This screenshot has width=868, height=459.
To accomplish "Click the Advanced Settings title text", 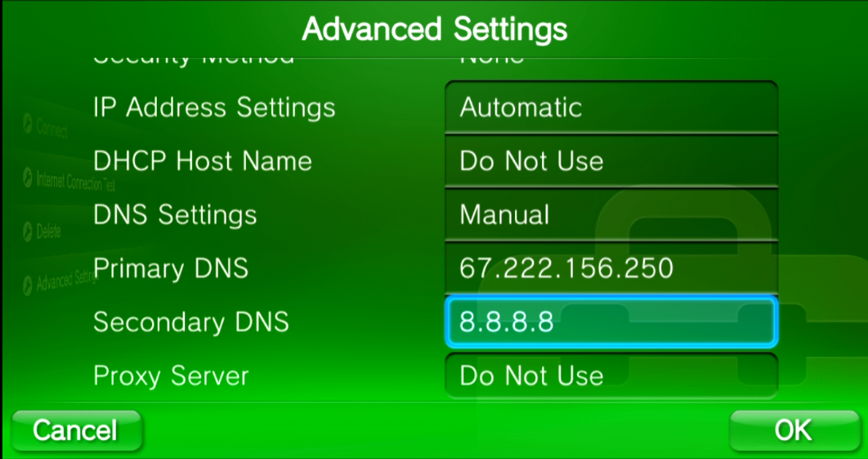I will click(x=434, y=29).
